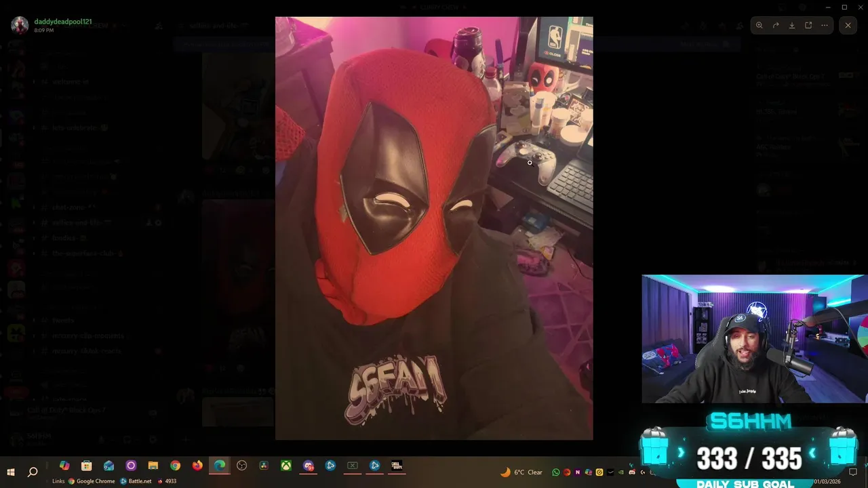The image size is (868, 488).
Task: Open the purple circle app on the taskbar
Action: click(131, 466)
